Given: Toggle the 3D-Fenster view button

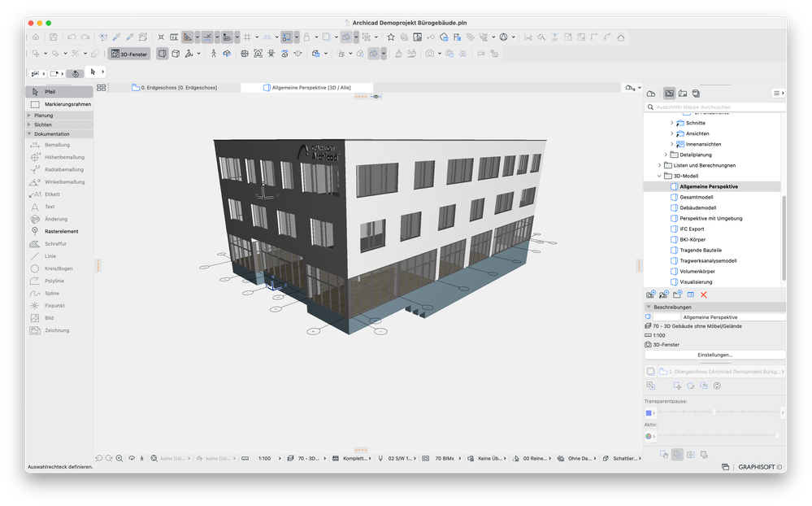Looking at the screenshot, I should (128, 54).
